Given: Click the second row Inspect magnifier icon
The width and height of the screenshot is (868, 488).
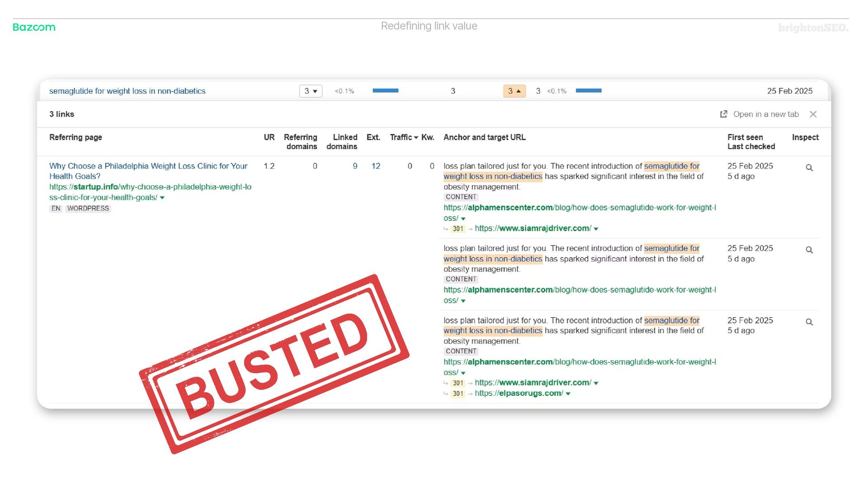Looking at the screenshot, I should [x=809, y=250].
